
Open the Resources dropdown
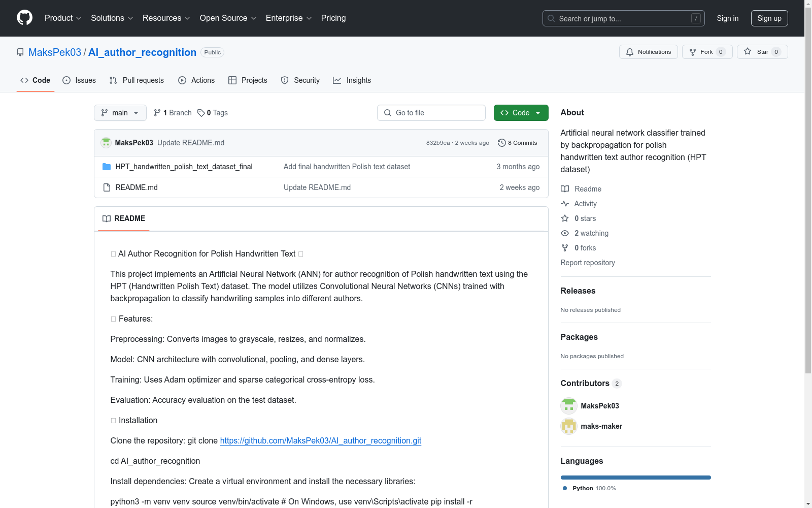pyautogui.click(x=166, y=18)
